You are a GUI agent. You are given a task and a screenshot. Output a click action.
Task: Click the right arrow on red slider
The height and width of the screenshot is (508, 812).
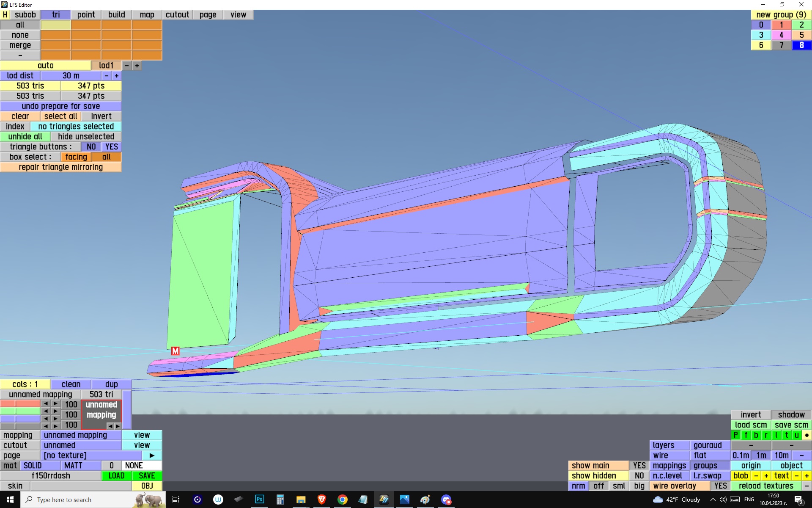click(x=55, y=404)
